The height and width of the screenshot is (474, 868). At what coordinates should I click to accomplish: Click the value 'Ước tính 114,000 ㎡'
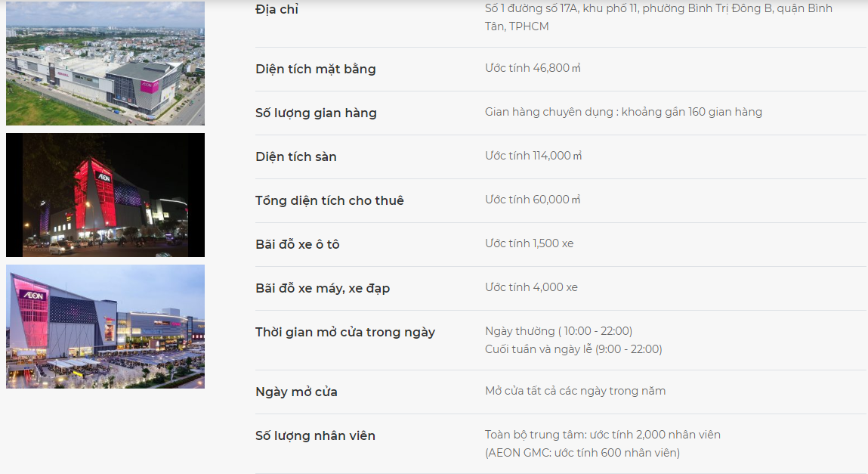(533, 156)
